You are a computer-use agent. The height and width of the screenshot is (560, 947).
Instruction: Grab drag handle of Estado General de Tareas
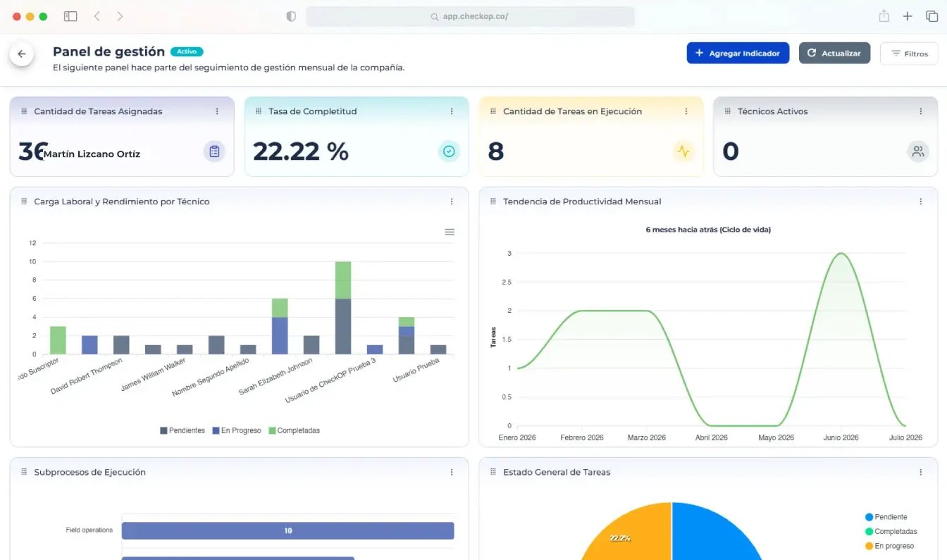[493, 472]
